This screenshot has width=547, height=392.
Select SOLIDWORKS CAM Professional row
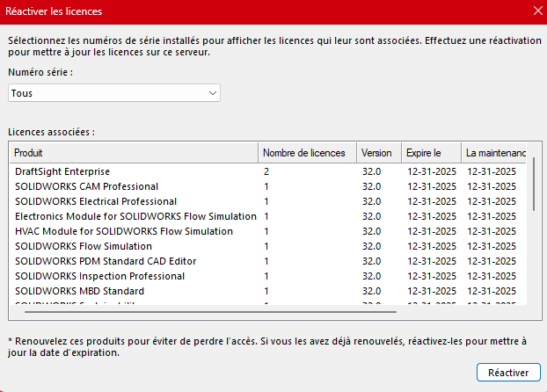pos(268,186)
